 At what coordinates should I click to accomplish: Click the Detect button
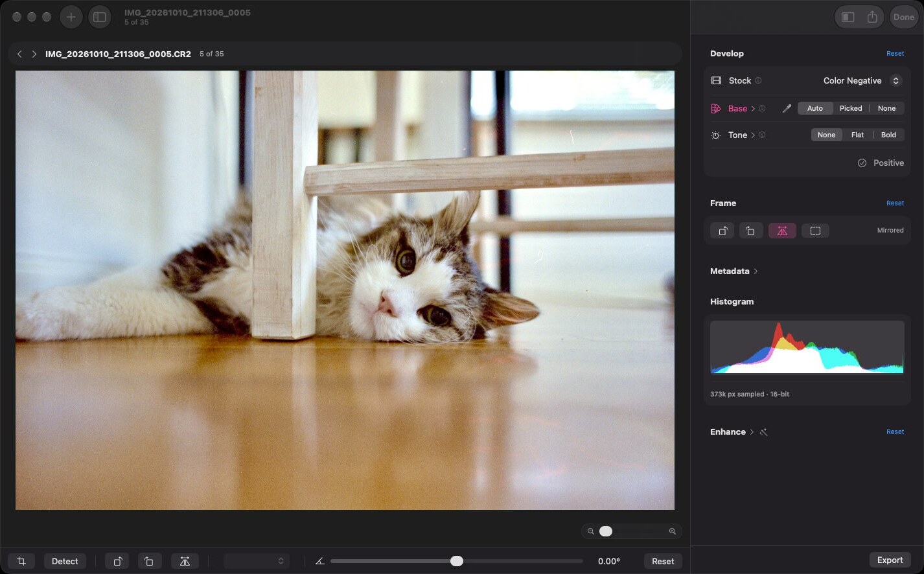(65, 561)
